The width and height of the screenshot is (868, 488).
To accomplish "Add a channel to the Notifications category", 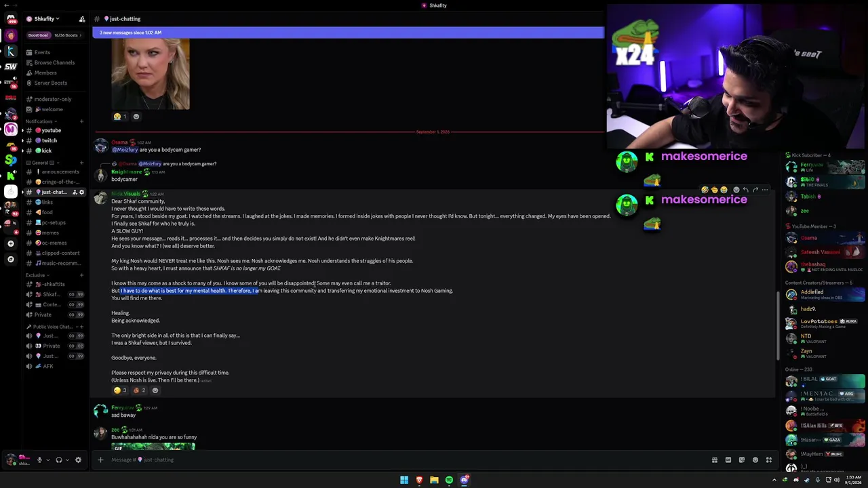I will click(82, 121).
